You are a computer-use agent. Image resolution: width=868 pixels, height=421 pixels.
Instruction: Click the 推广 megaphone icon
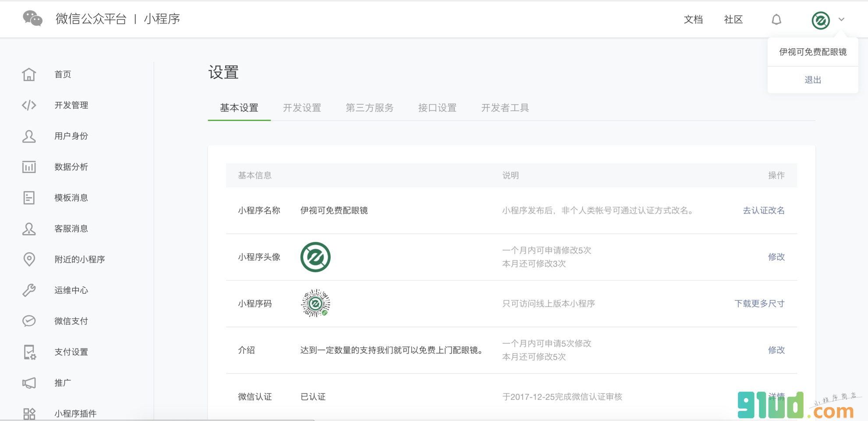(x=29, y=383)
